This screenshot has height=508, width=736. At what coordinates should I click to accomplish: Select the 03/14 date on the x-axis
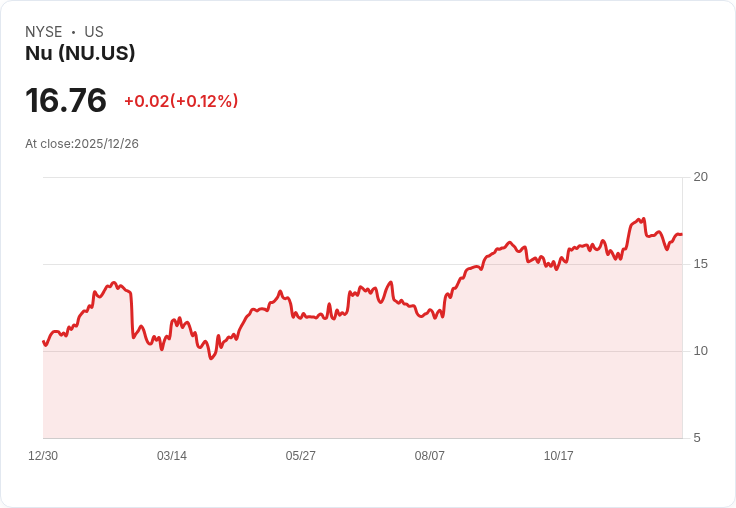pos(172,456)
